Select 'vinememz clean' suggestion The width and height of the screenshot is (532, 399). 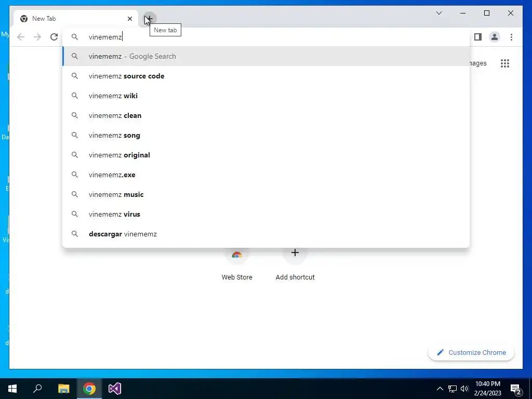click(266, 115)
